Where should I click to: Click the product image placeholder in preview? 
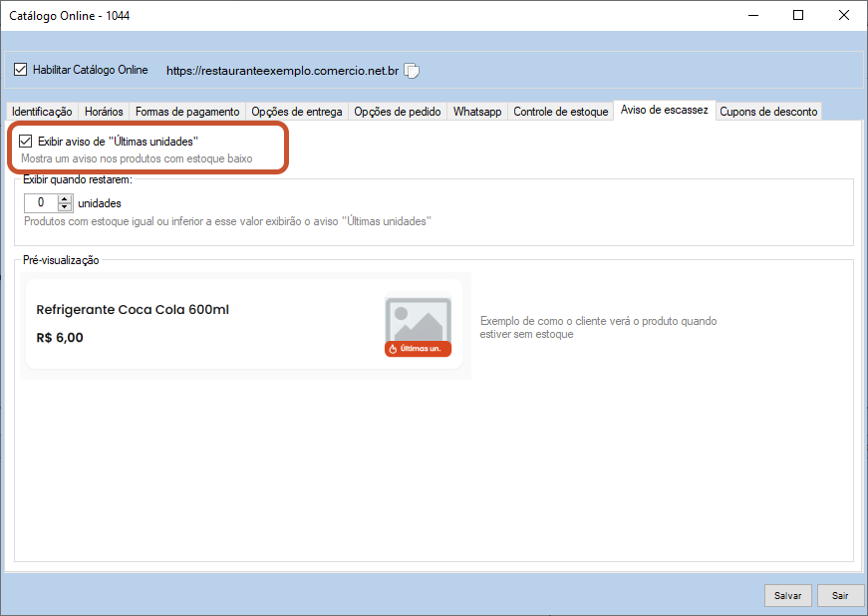418,322
